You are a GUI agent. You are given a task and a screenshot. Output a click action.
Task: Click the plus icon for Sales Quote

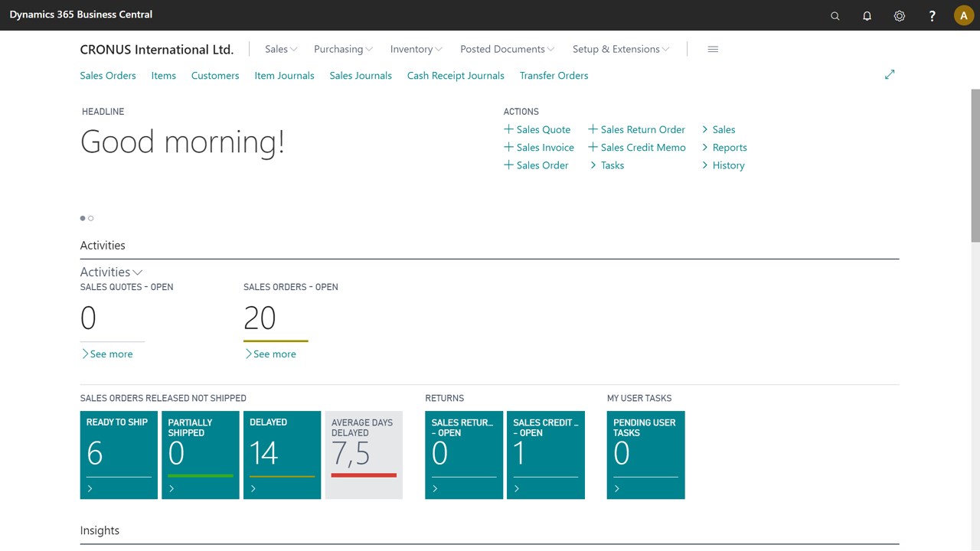pos(508,129)
